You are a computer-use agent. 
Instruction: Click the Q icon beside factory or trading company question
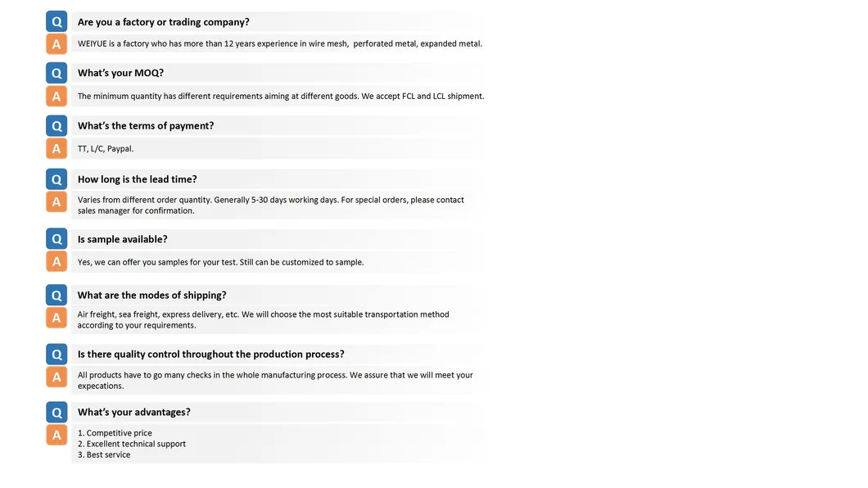click(x=57, y=22)
